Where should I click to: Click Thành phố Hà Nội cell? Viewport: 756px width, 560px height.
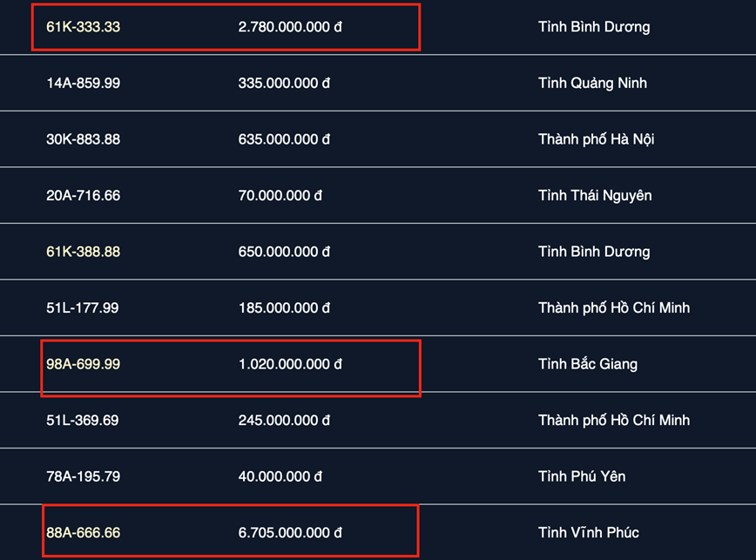tap(596, 139)
